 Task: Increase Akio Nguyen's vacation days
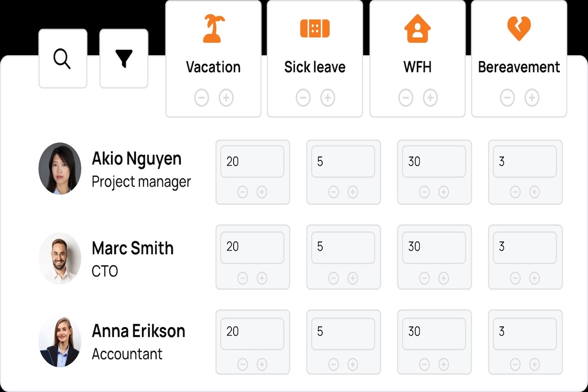[261, 192]
